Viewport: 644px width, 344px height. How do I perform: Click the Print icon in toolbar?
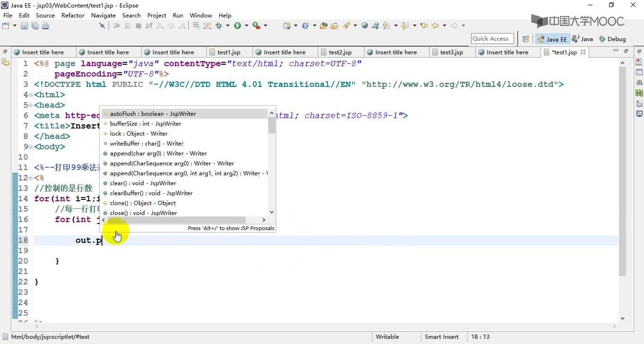coord(45,26)
